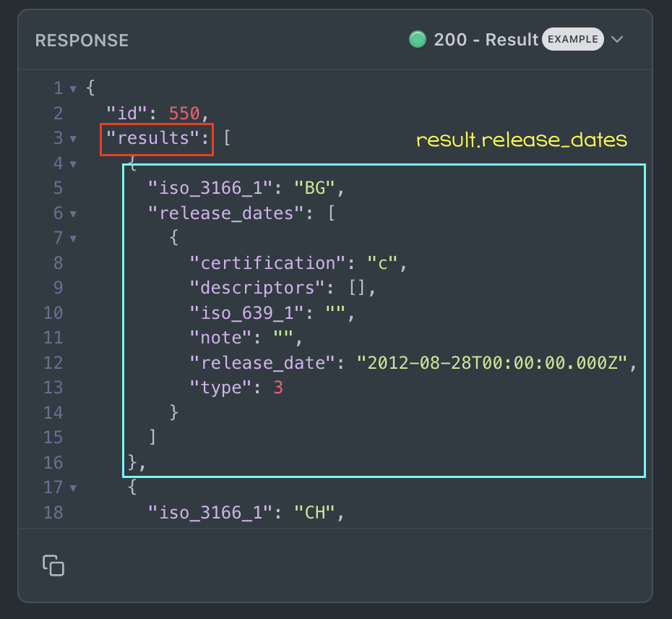Click the "results" key
The image size is (672, 619).
[152, 138]
